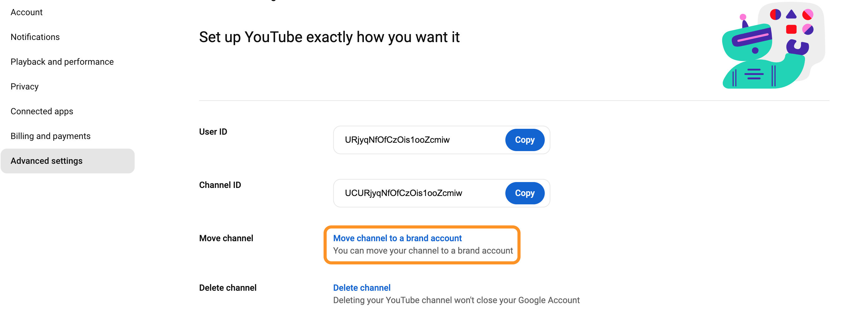Image resolution: width=868 pixels, height=322 pixels.
Task: Select the Privacy menu item
Action: [x=25, y=87]
